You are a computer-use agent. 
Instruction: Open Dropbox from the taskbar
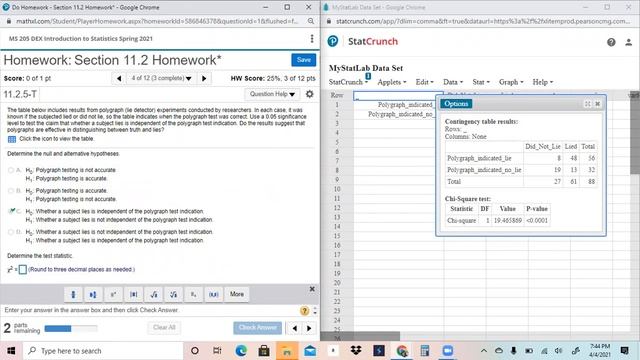point(356,351)
